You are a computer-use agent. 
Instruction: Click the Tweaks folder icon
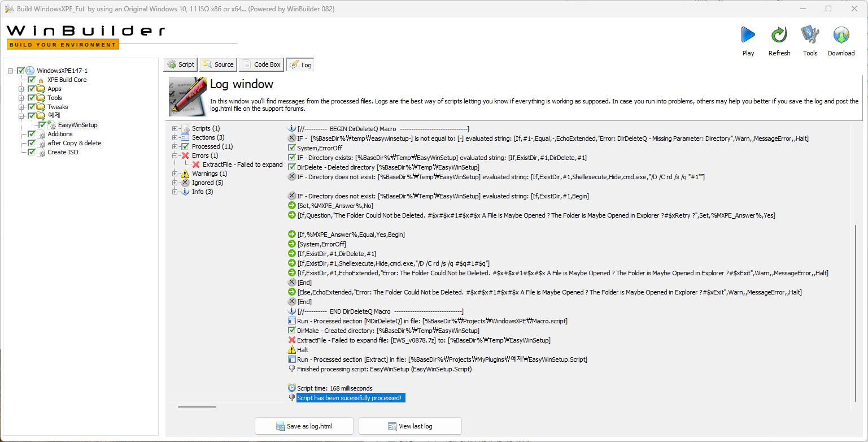click(41, 107)
